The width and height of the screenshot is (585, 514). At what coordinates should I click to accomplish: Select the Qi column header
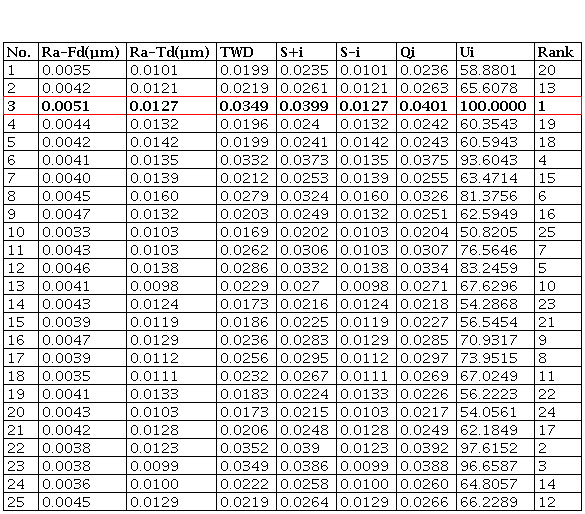pos(407,52)
